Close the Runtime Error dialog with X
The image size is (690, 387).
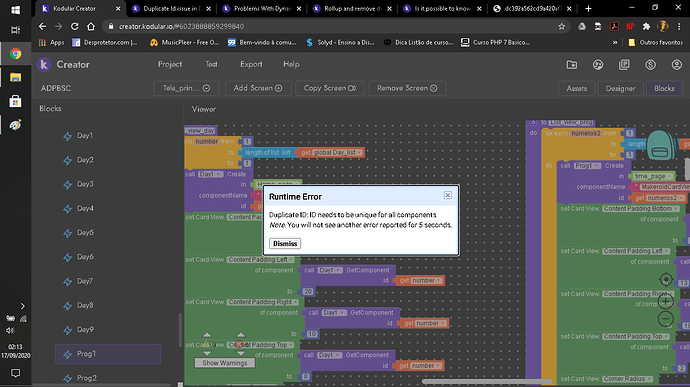(x=448, y=195)
